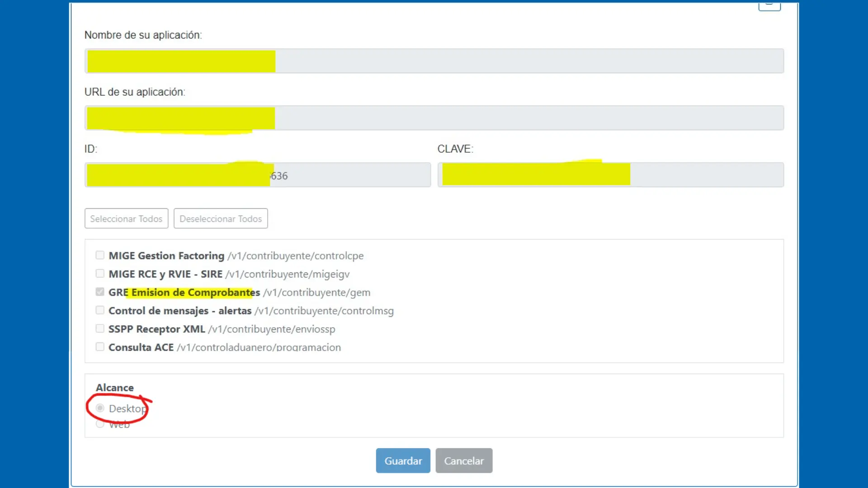Check the MIGE Gestion Factoring checkbox
Screen dimensions: 868x488
click(100, 255)
